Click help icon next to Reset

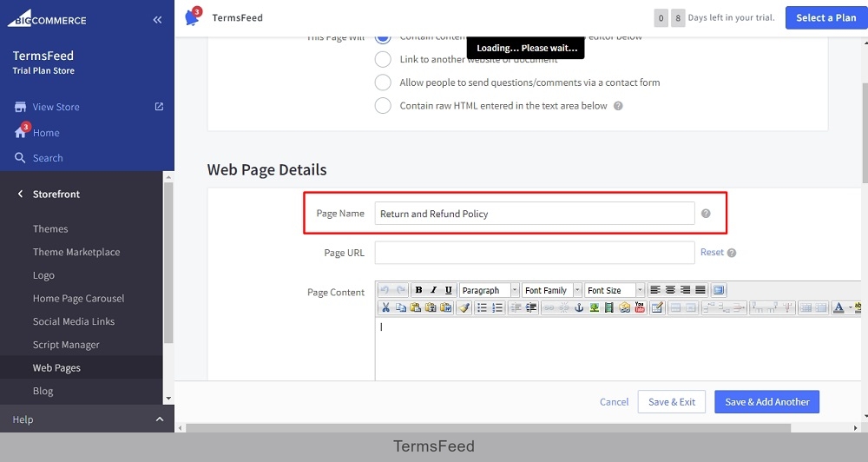732,253
